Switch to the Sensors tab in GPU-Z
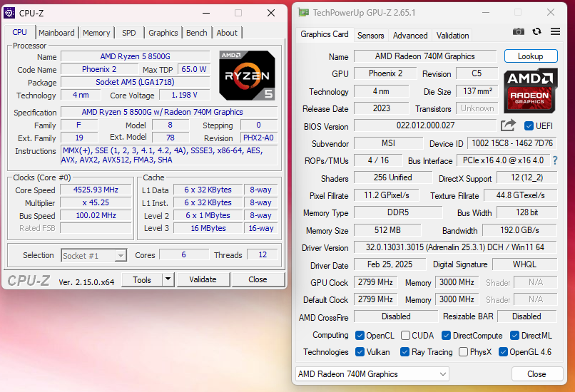Viewport: 575px width, 392px height. (x=371, y=36)
